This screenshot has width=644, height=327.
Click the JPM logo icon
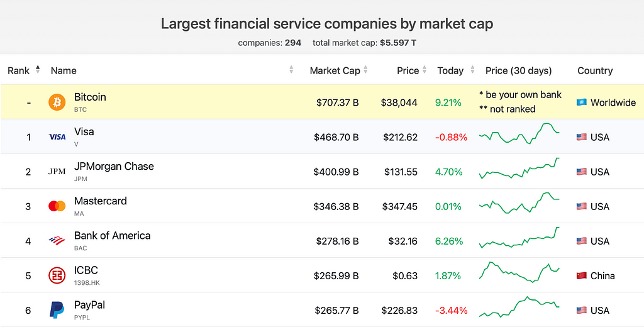(x=57, y=172)
